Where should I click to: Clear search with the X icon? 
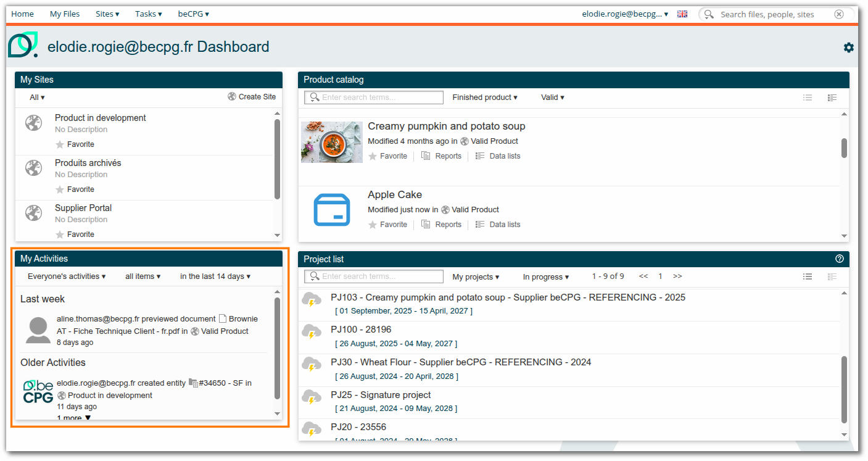839,14
